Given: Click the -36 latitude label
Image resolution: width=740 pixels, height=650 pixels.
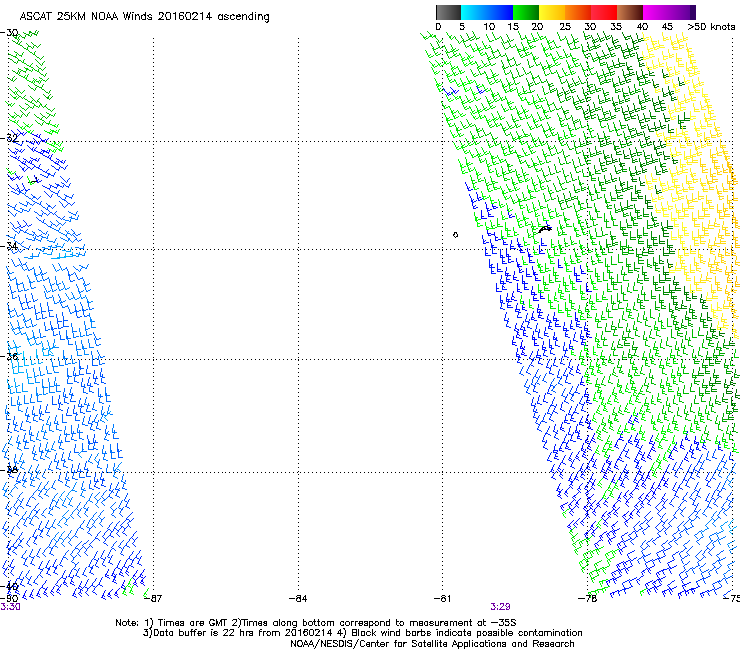Looking at the screenshot, I should pos(9,356).
